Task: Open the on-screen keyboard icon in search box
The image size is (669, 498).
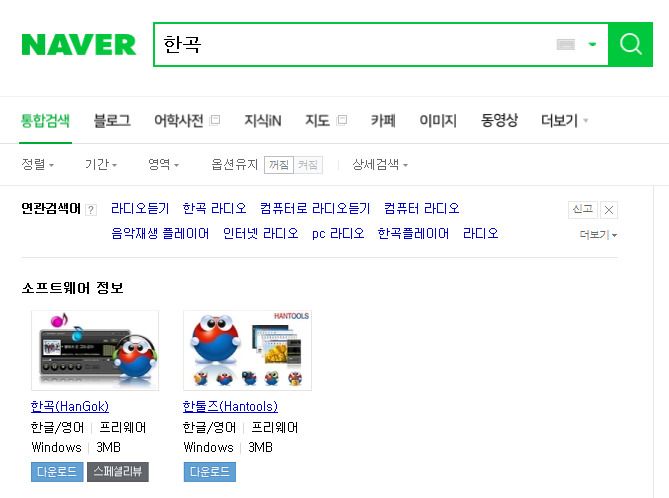Action: click(566, 44)
